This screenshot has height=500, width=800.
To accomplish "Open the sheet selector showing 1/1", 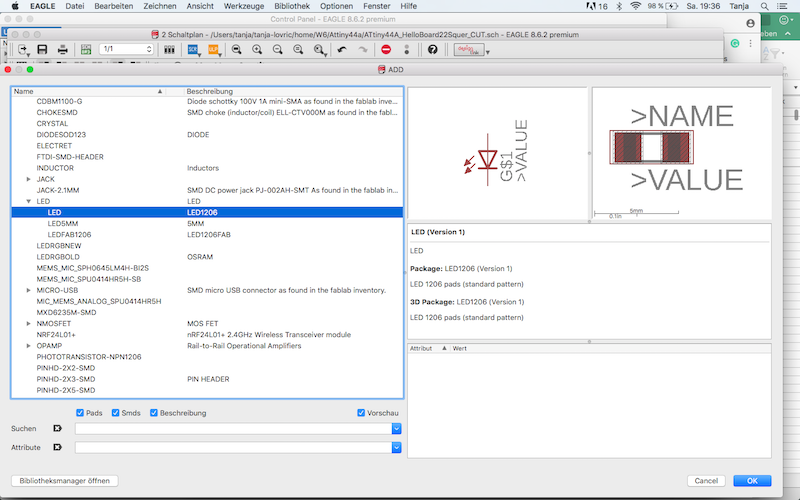I will pos(126,49).
